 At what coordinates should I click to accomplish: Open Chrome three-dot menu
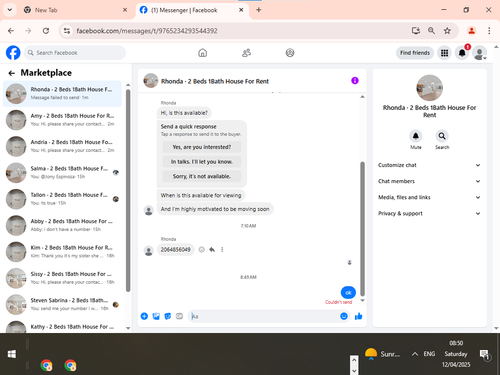(x=489, y=31)
